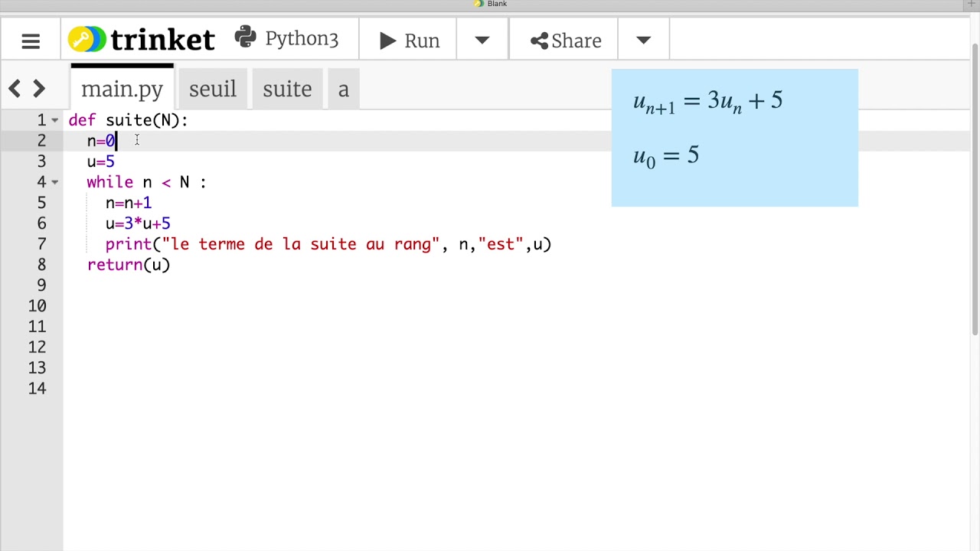Click the Python3 language icon
980x551 pixels.
coord(245,37)
